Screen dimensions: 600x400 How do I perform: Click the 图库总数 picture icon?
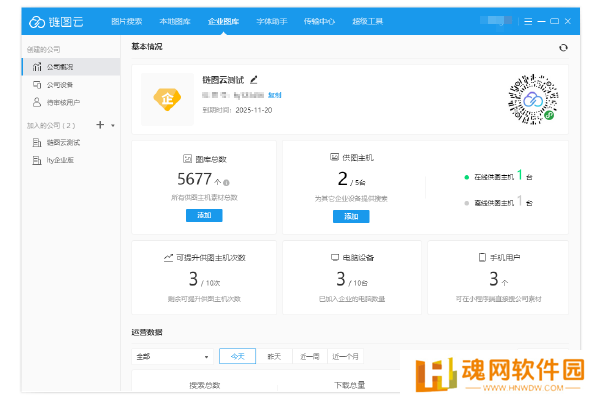tap(188, 158)
